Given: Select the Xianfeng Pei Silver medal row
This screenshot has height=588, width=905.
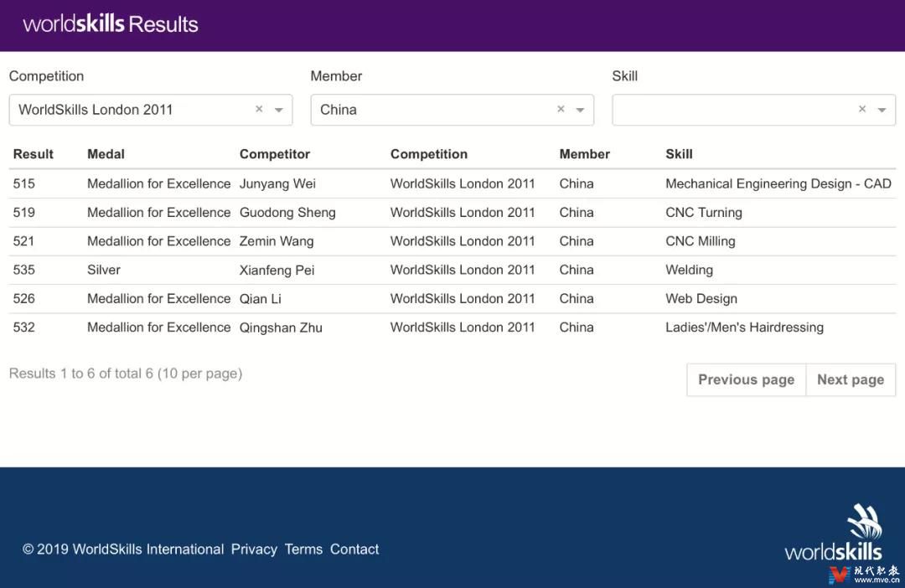Looking at the screenshot, I should click(x=277, y=270).
